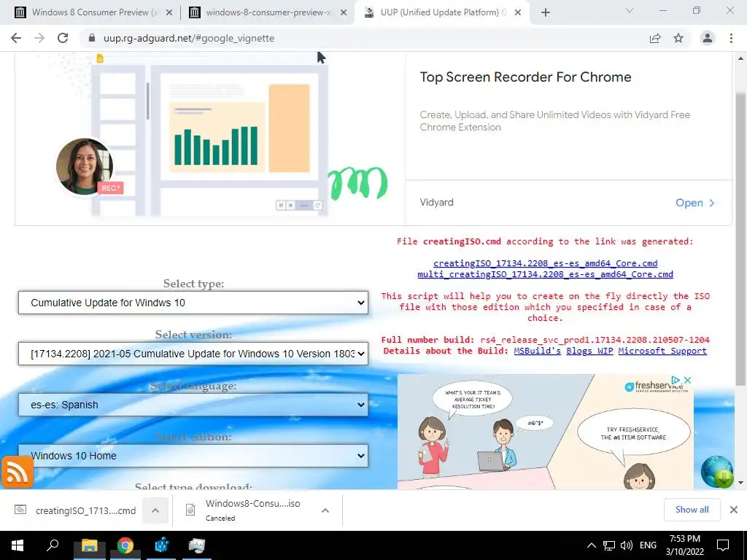Open the creatingISO_1713....cmd downloaded file

pos(75,510)
